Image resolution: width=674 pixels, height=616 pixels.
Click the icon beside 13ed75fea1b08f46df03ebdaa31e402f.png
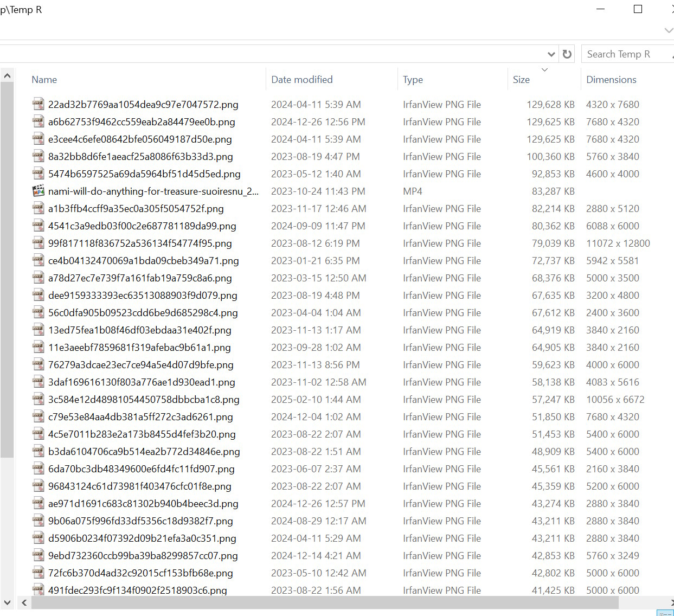(38, 329)
